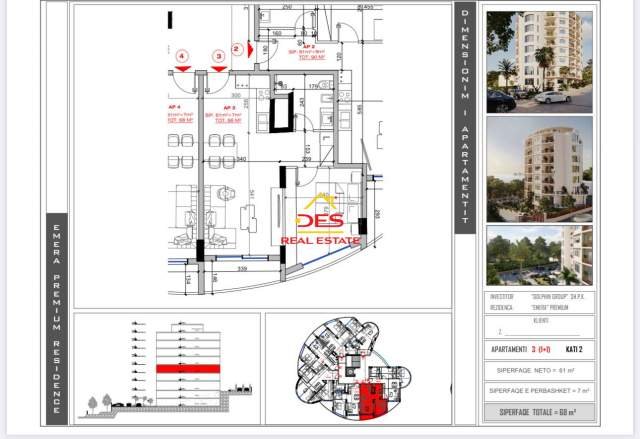
Task: Click the circled entrance marker 2
Action: 236,49
